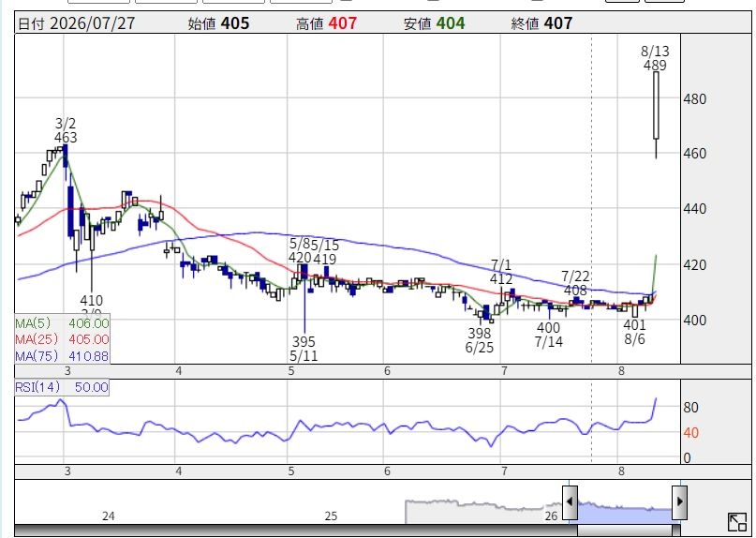
Task: Click the year 25 label in navigator
Action: coord(331,516)
